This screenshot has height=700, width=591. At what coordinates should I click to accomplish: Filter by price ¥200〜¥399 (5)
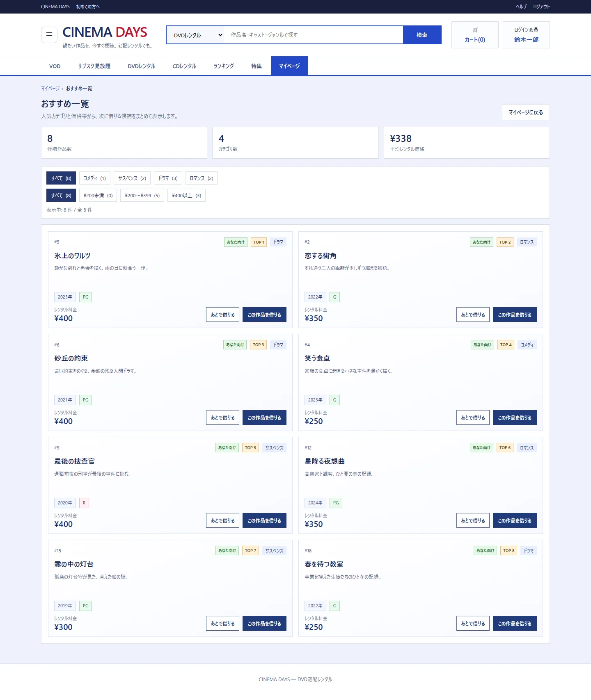coord(142,195)
